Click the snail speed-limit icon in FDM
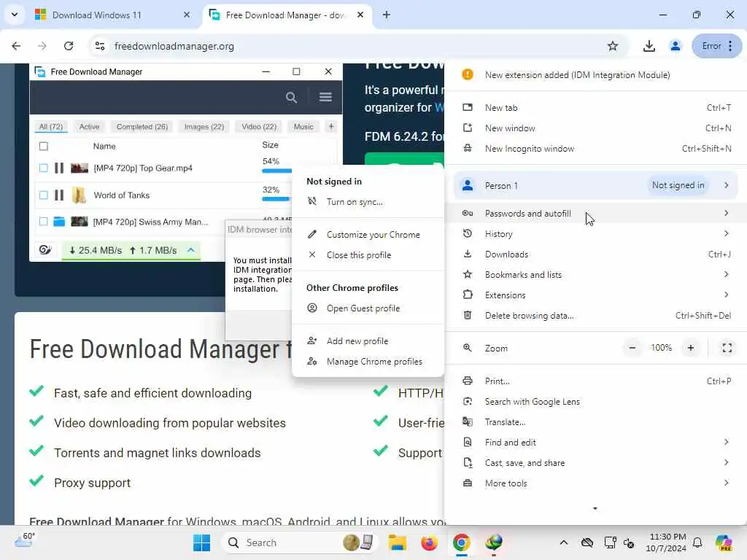 pyautogui.click(x=45, y=250)
